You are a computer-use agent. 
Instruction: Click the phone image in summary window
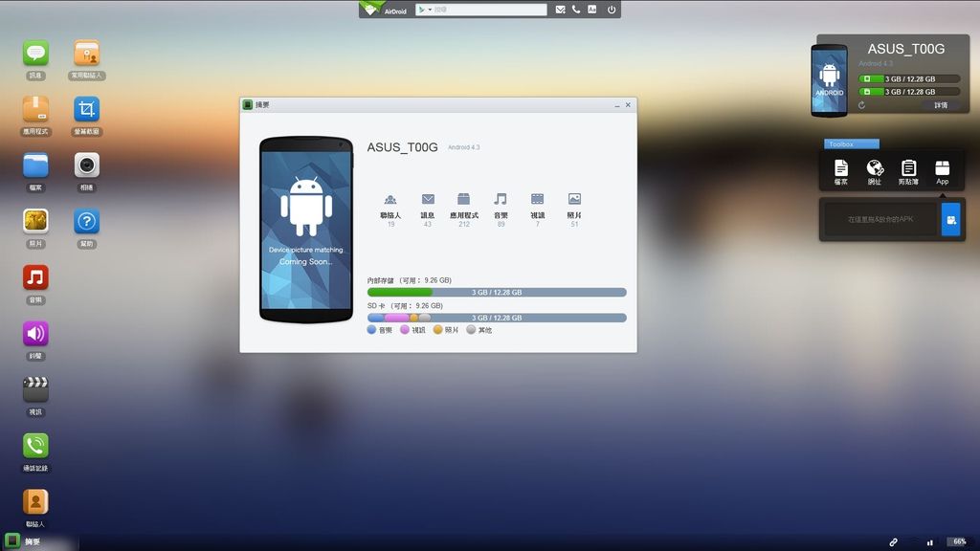click(x=306, y=230)
